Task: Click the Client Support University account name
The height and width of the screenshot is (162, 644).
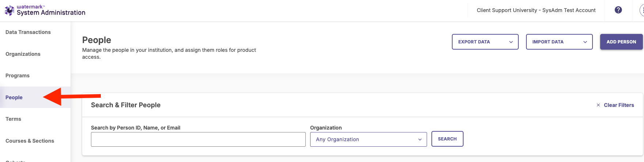Action: coord(536,10)
